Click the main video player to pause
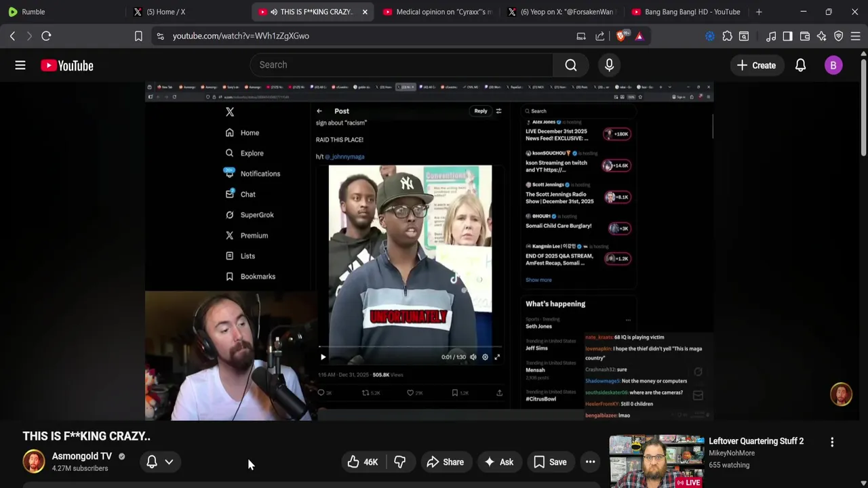 click(429, 251)
